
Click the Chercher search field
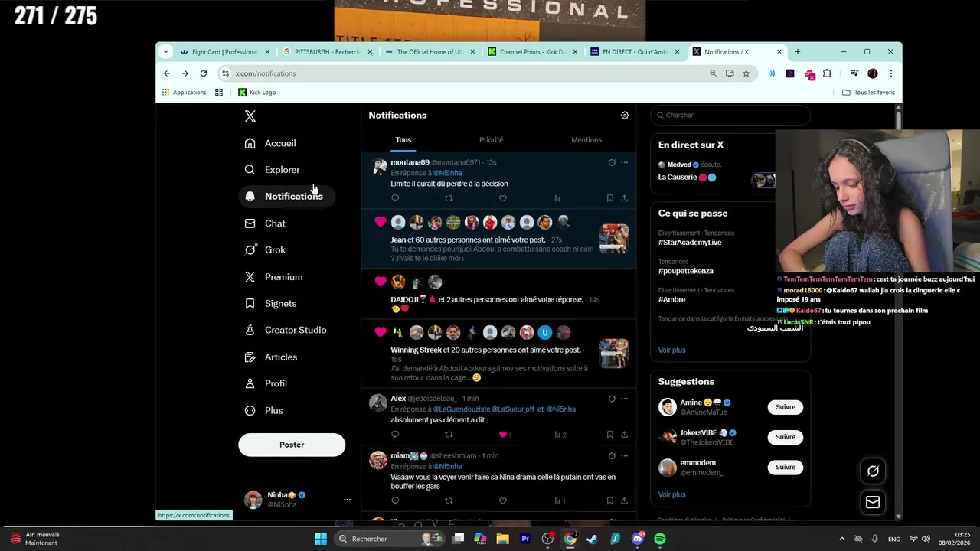click(x=730, y=116)
